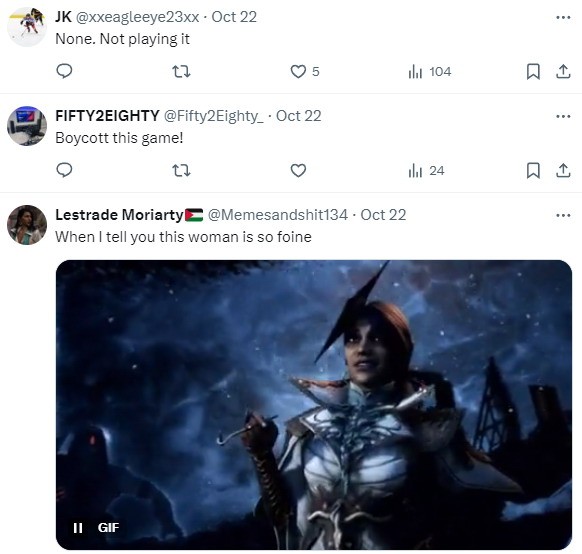Retweet JK's "Not playing it" post
The image size is (582, 554).
[182, 71]
